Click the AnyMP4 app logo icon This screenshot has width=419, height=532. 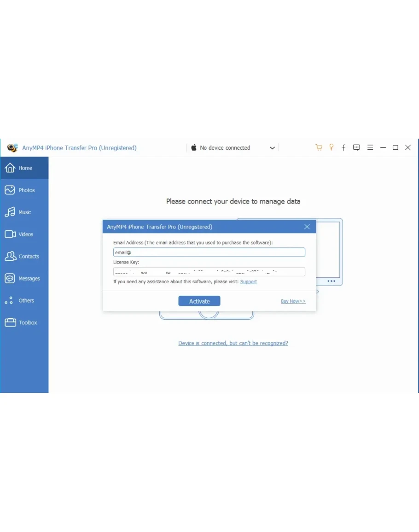(12, 148)
